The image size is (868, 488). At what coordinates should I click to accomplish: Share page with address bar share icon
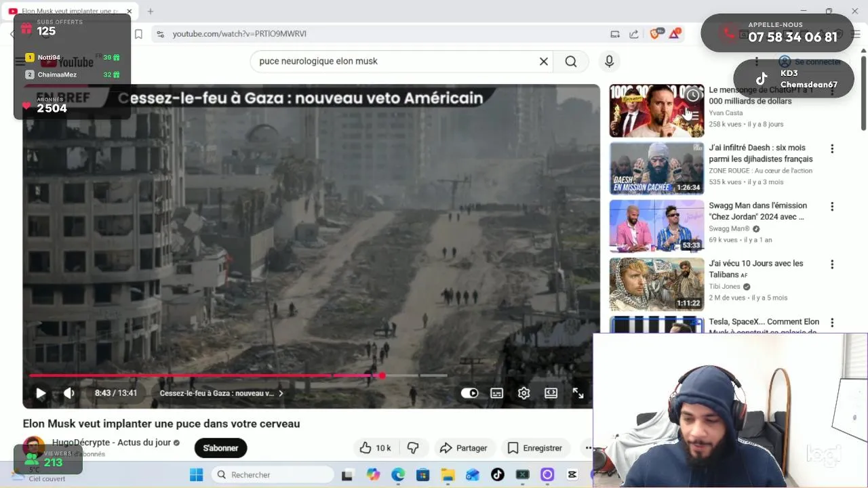pos(634,34)
